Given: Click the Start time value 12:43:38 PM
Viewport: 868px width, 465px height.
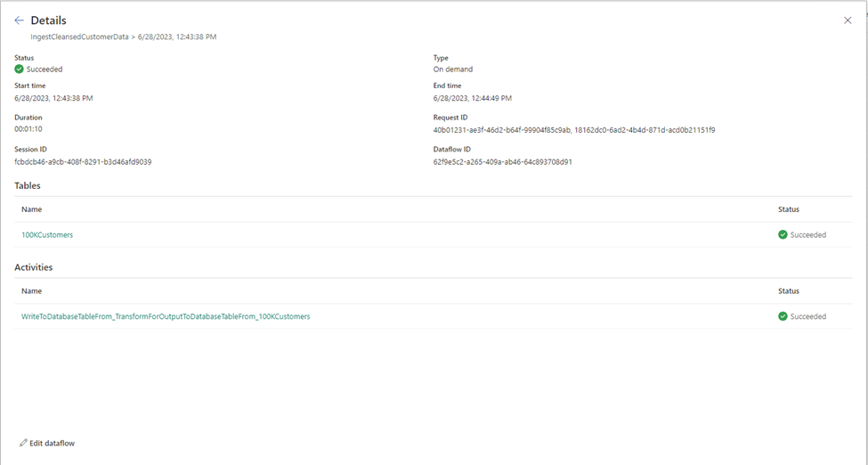Looking at the screenshot, I should point(53,98).
